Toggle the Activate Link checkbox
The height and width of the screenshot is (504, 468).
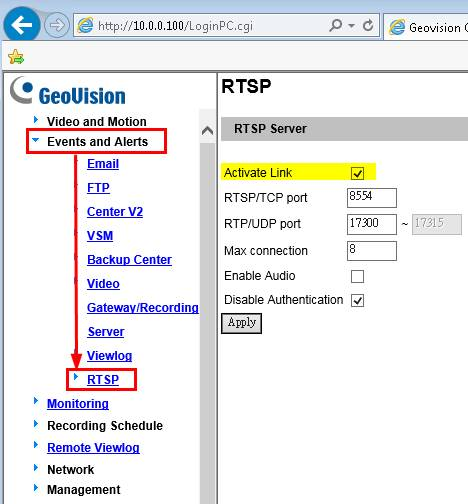coord(357,173)
